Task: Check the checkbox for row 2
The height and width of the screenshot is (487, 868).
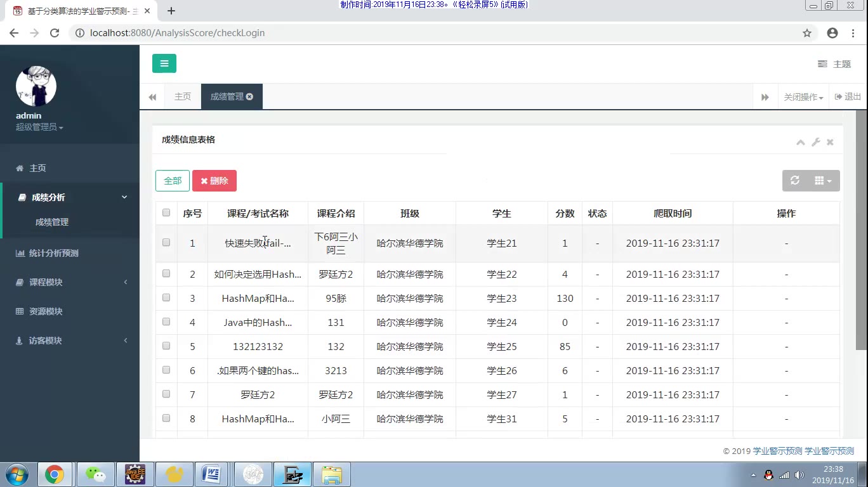Action: pos(166,274)
